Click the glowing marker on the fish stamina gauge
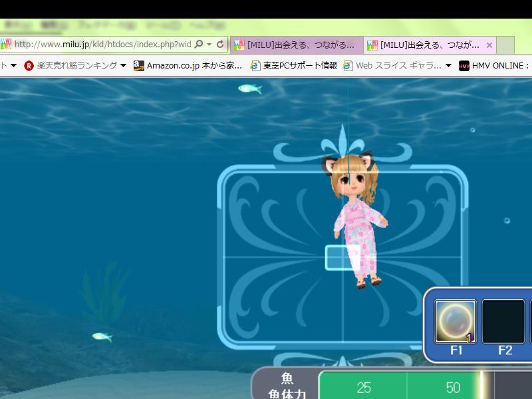Image resolution: width=532 pixels, height=399 pixels. click(x=481, y=385)
